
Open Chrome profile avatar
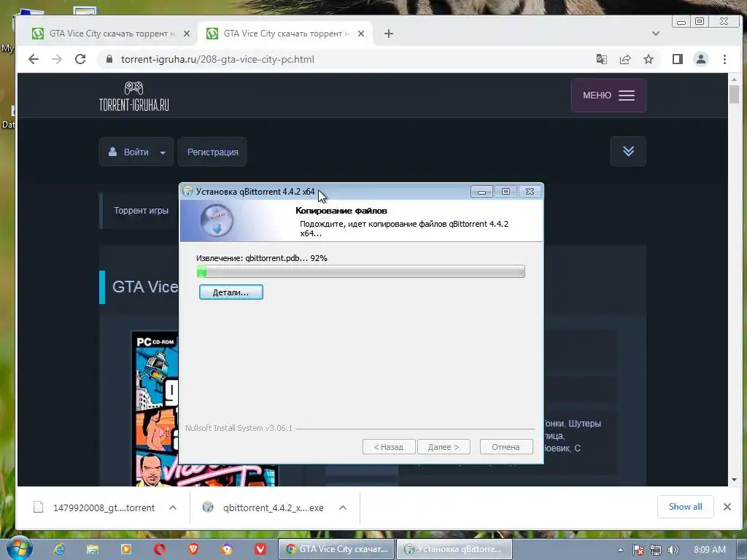pyautogui.click(x=701, y=59)
